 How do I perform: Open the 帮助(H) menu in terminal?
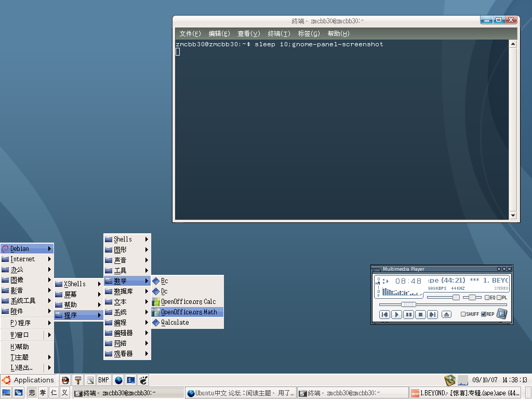click(x=339, y=34)
